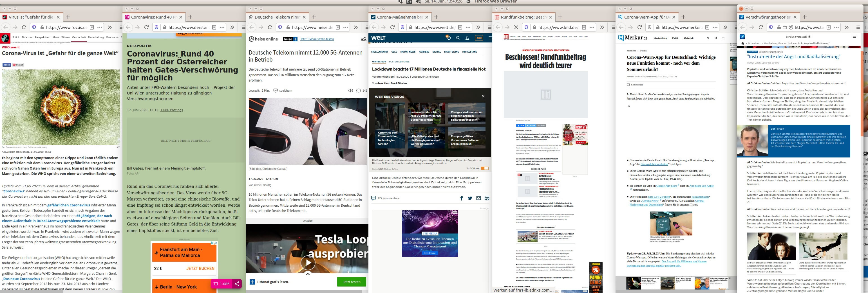This screenshot has width=868, height=293.
Task: Open heise article comments bubble 141
Action: click(362, 91)
